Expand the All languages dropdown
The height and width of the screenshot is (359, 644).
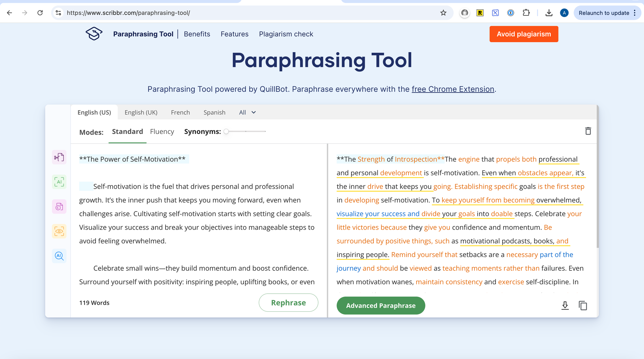coord(247,112)
